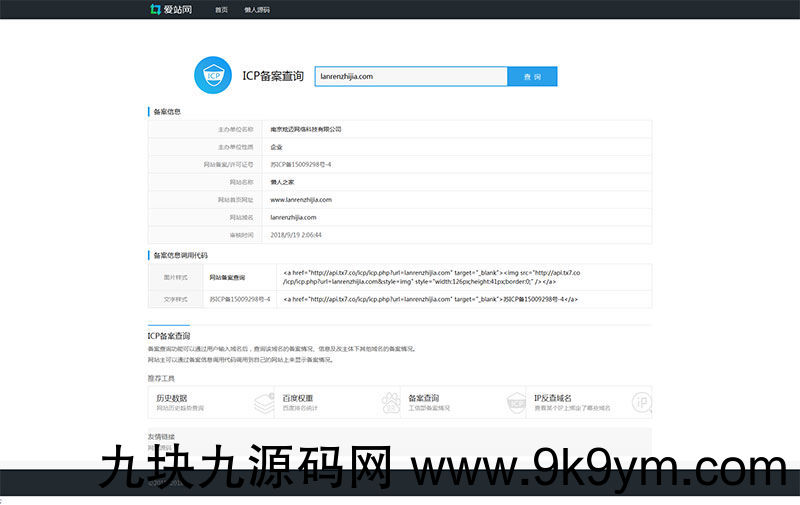800x505 pixels.
Task: Click the company name 南京炫迈网络科技有限公司
Action: pyautogui.click(x=306, y=129)
